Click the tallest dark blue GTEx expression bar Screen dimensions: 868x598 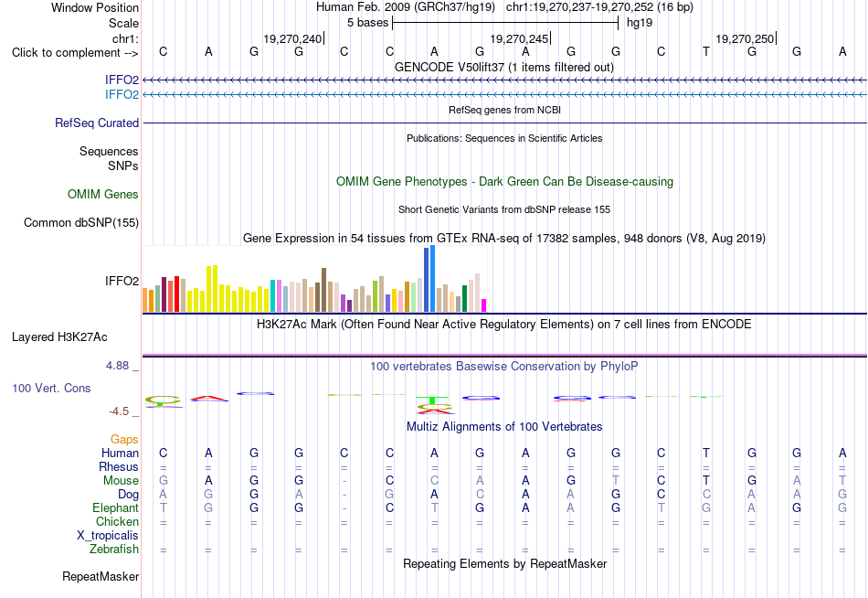click(427, 280)
